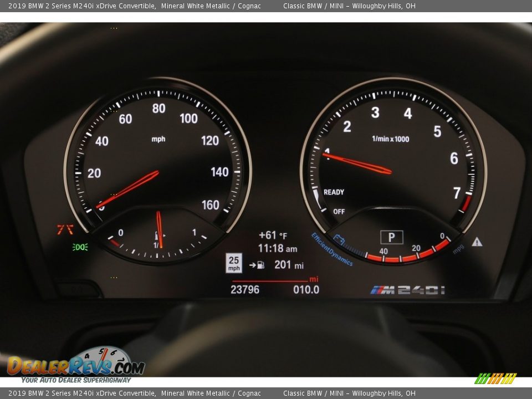Click the gear position P indicator
532x399 pixels.
coord(392,237)
